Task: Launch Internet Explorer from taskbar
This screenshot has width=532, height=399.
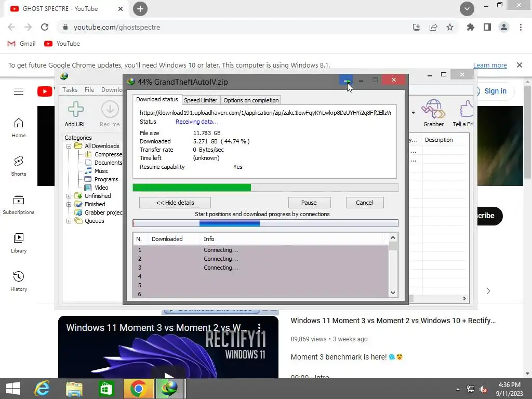Action: (42, 389)
